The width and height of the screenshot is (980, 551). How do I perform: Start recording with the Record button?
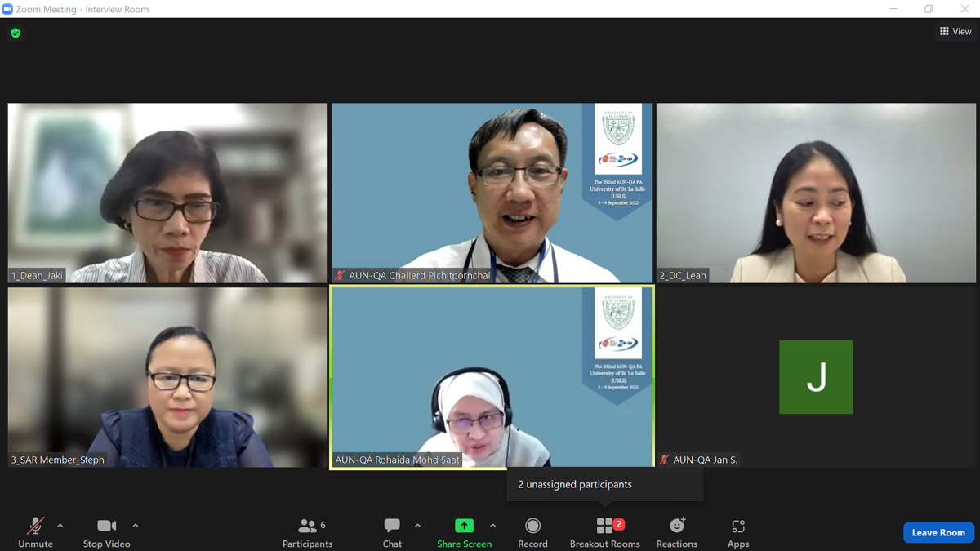(x=532, y=531)
